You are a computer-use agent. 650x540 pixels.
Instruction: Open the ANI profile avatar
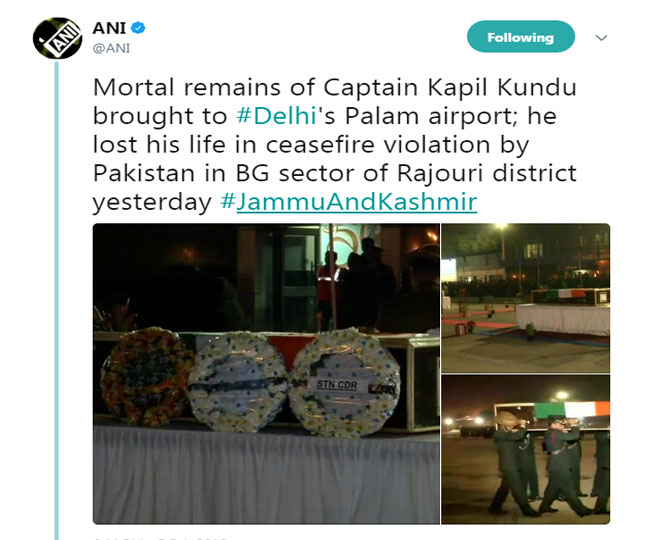point(57,38)
